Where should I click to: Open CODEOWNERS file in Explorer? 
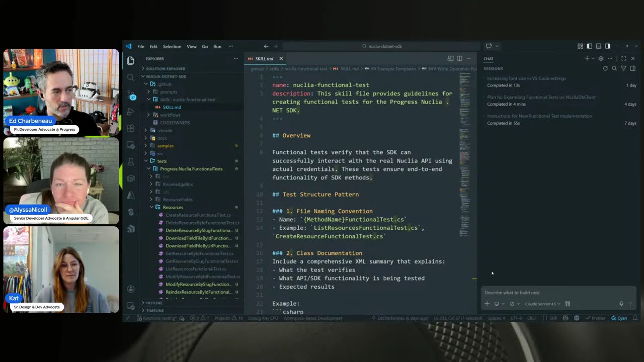tap(175, 123)
